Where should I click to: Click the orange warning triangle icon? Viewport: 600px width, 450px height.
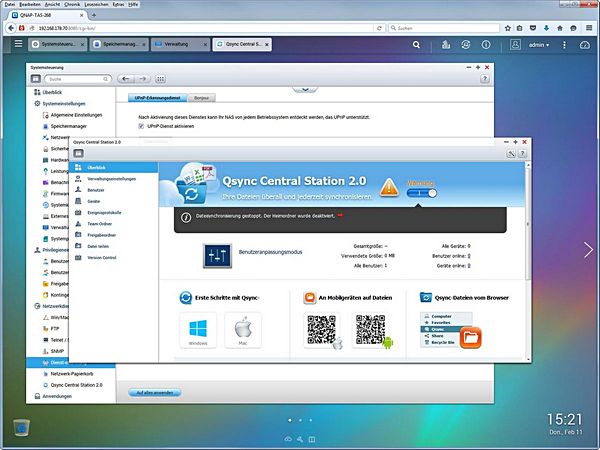click(389, 188)
